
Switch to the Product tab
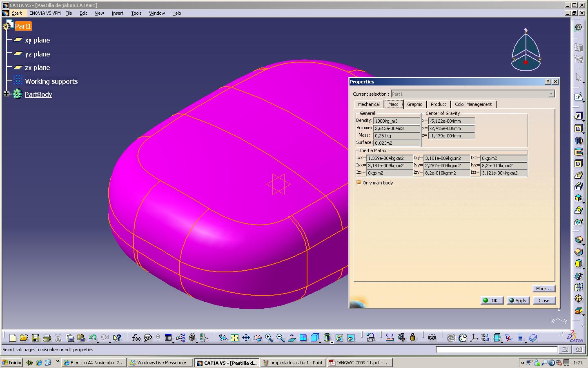[438, 104]
